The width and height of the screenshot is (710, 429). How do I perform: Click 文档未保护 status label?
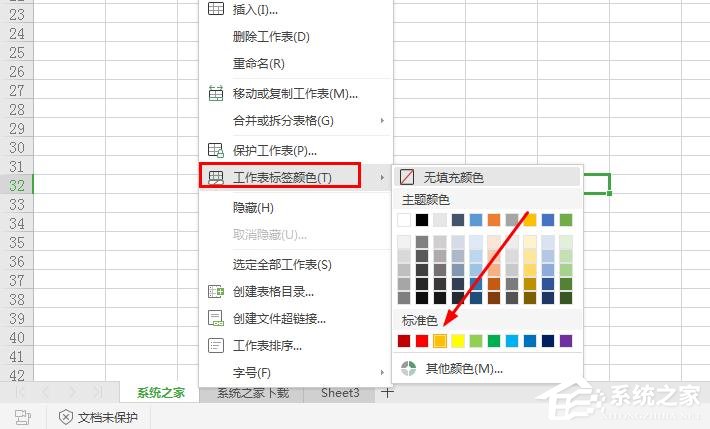(108, 417)
